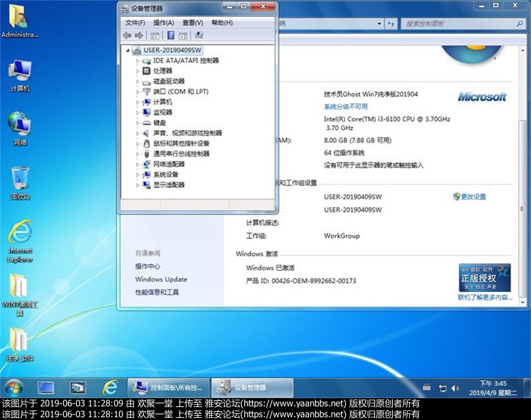Open the Administrator desktop folder icon
Screen dimensions: 531x420
(19, 21)
